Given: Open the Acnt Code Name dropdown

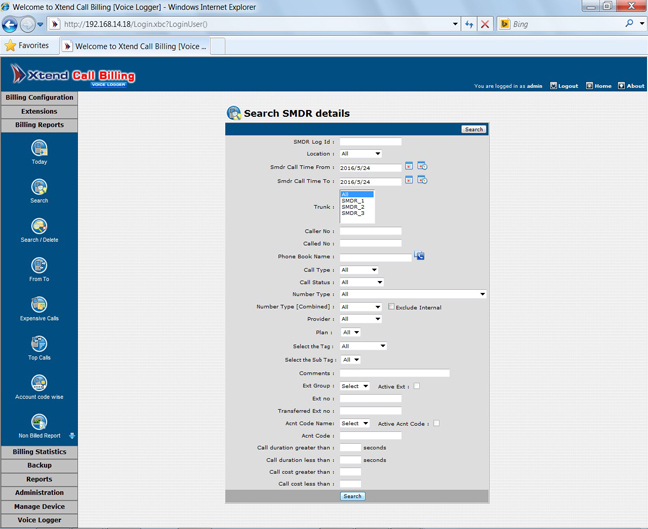Looking at the screenshot, I should tap(355, 424).
